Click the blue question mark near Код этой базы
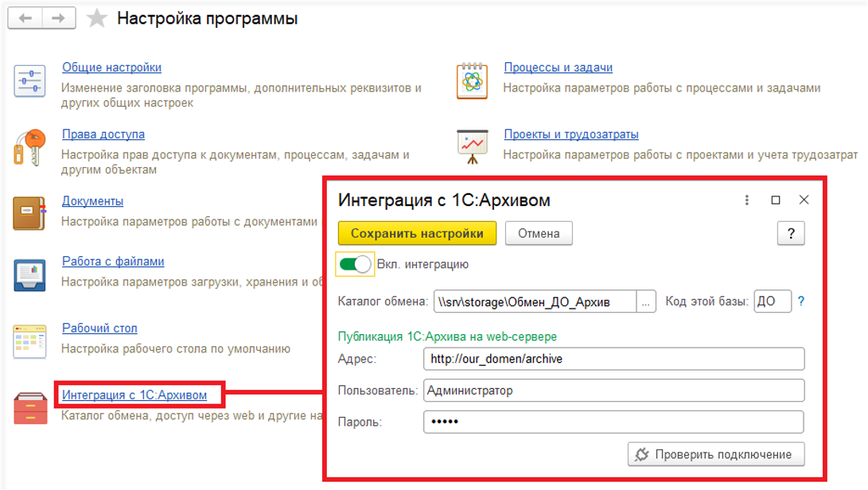868x490 pixels. [801, 301]
